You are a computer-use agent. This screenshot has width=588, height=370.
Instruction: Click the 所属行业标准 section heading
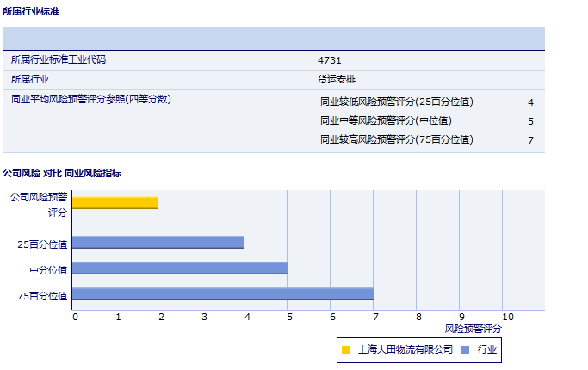[x=31, y=11]
